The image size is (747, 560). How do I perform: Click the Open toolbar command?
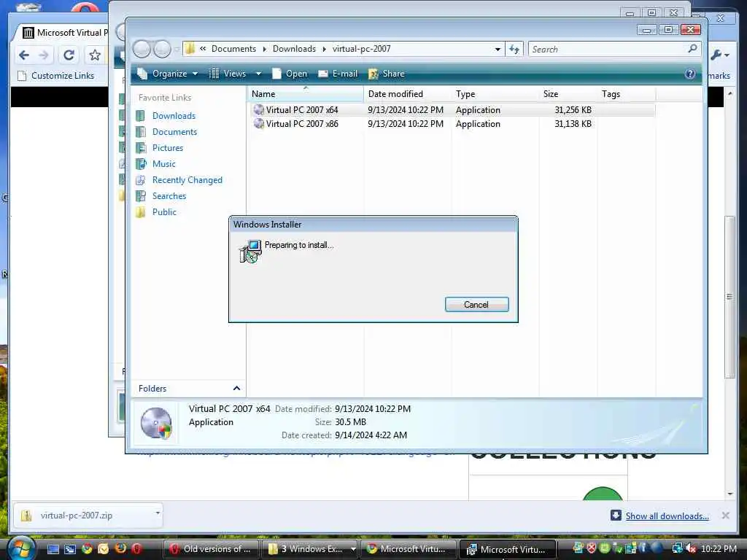pyautogui.click(x=290, y=74)
